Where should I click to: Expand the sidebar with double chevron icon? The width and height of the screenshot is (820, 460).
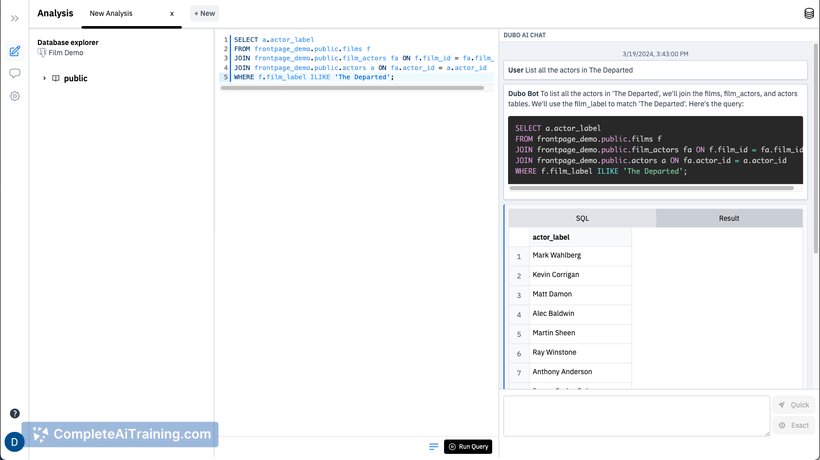[x=15, y=18]
